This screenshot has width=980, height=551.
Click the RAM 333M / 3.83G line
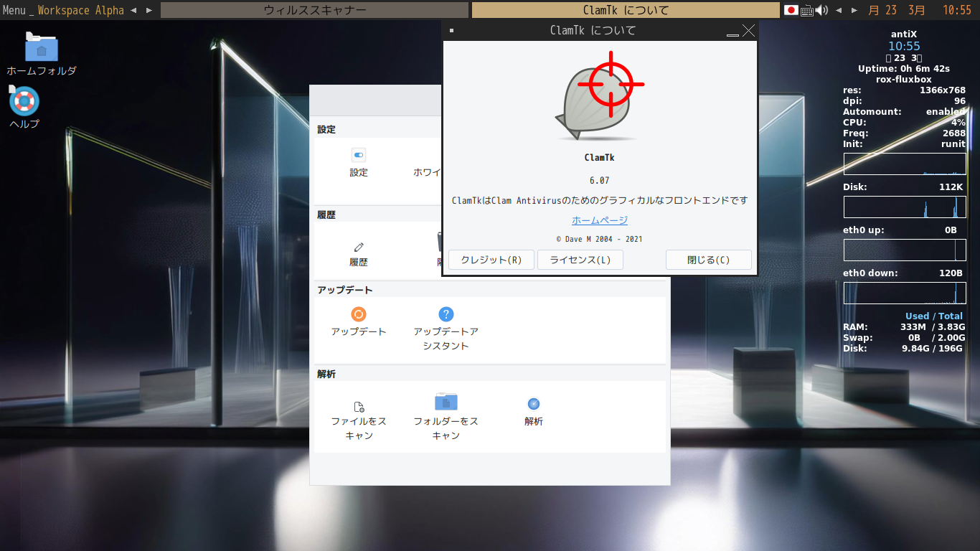[903, 327]
